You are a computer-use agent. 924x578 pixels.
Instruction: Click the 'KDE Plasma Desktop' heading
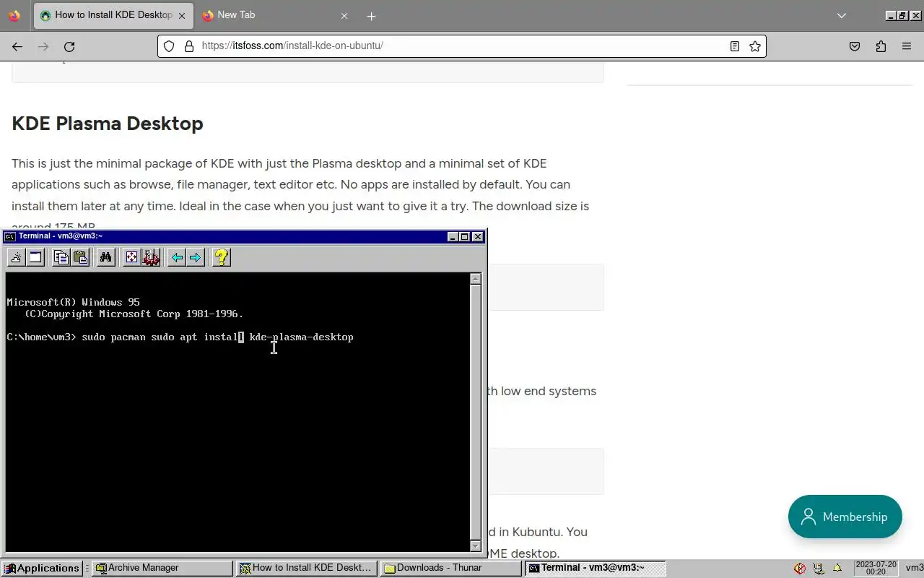pyautogui.click(x=108, y=124)
